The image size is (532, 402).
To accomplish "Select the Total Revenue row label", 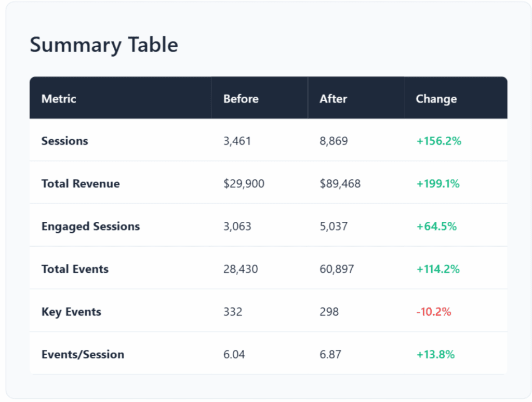I will [x=81, y=184].
